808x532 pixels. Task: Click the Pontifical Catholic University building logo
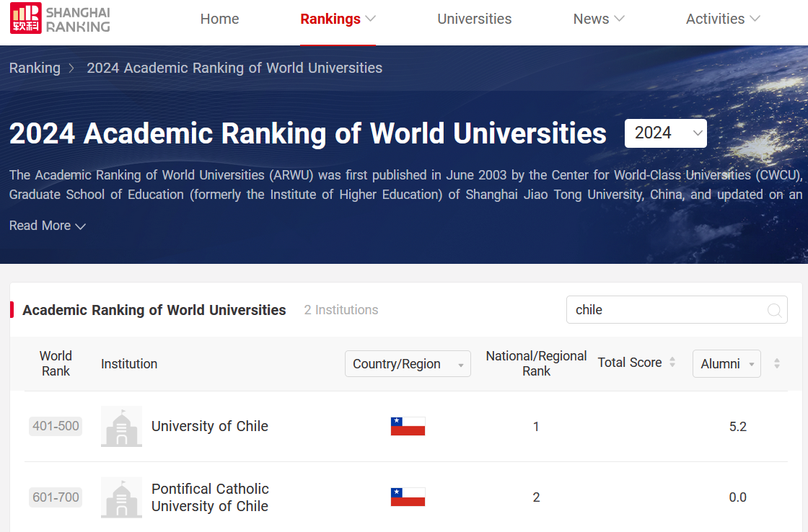(121, 497)
